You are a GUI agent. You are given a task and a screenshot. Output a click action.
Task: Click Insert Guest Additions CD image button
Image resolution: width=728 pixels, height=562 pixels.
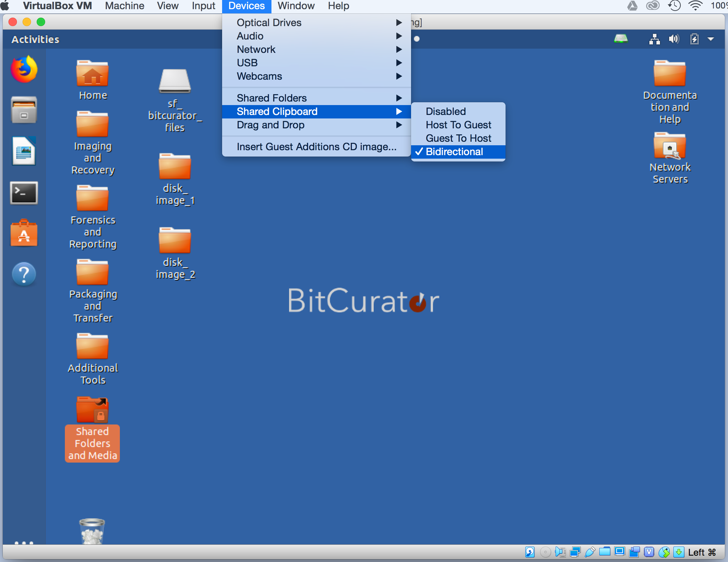(x=316, y=146)
